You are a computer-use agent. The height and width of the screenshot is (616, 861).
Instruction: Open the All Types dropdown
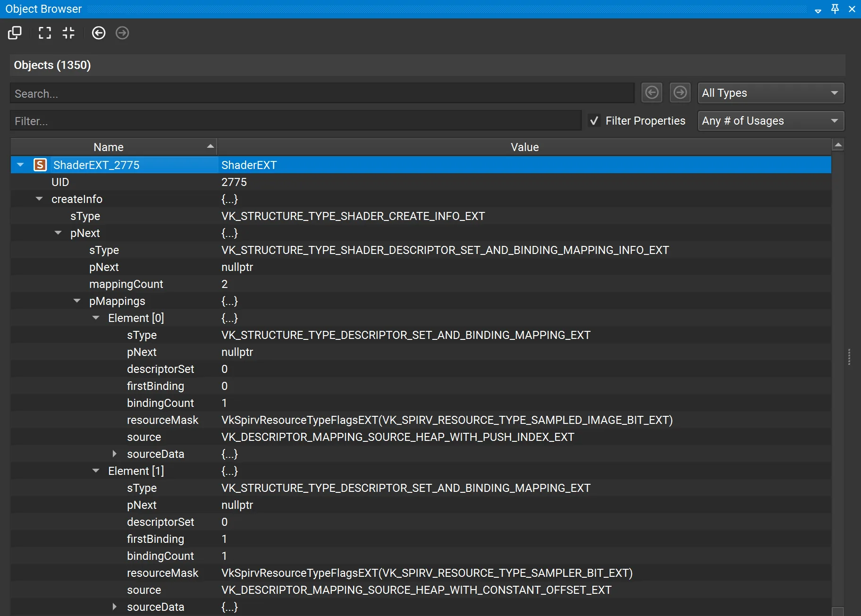click(771, 93)
